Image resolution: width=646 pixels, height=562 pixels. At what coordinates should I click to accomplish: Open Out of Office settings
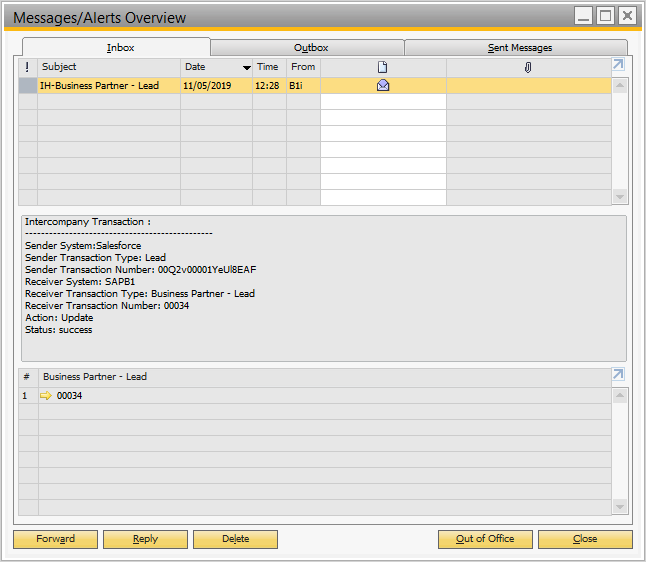pos(485,539)
